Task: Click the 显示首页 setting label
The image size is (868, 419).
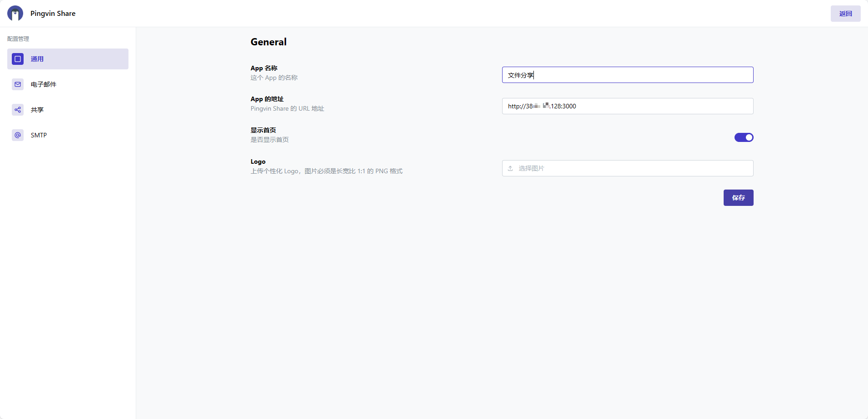Action: pos(263,130)
